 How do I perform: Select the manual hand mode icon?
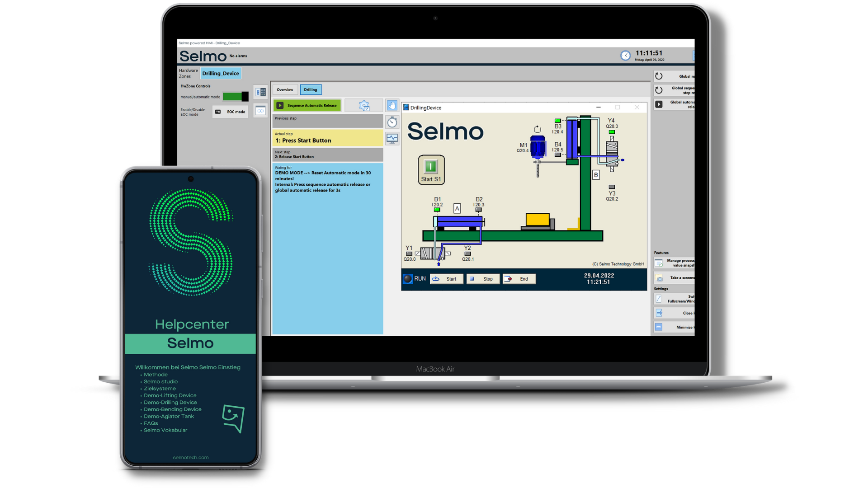click(392, 105)
